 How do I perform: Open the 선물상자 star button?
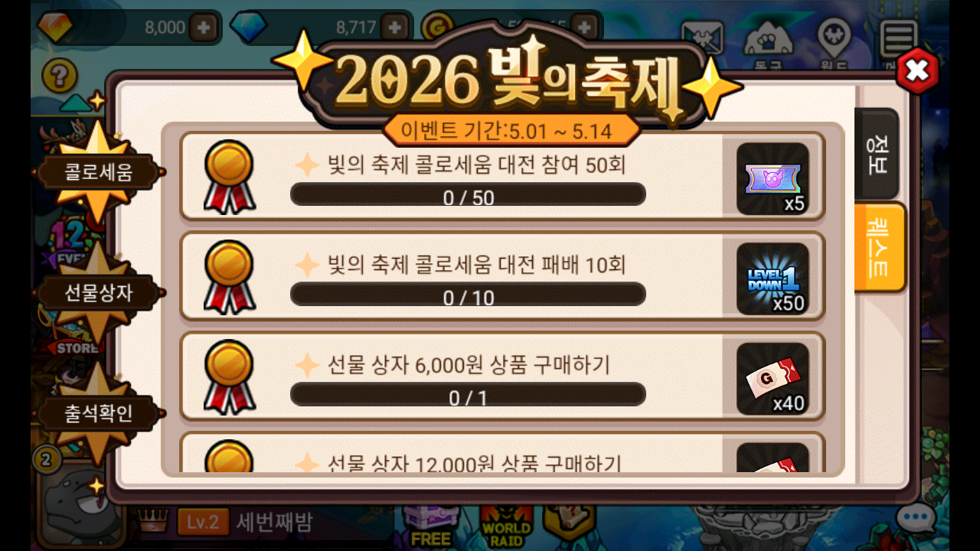click(98, 292)
